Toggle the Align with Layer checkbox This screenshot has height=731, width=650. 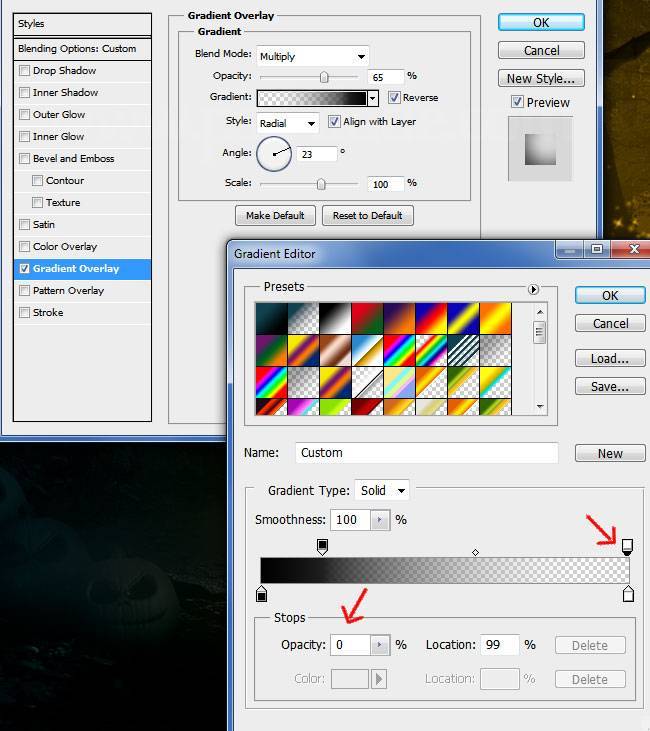pos(335,122)
